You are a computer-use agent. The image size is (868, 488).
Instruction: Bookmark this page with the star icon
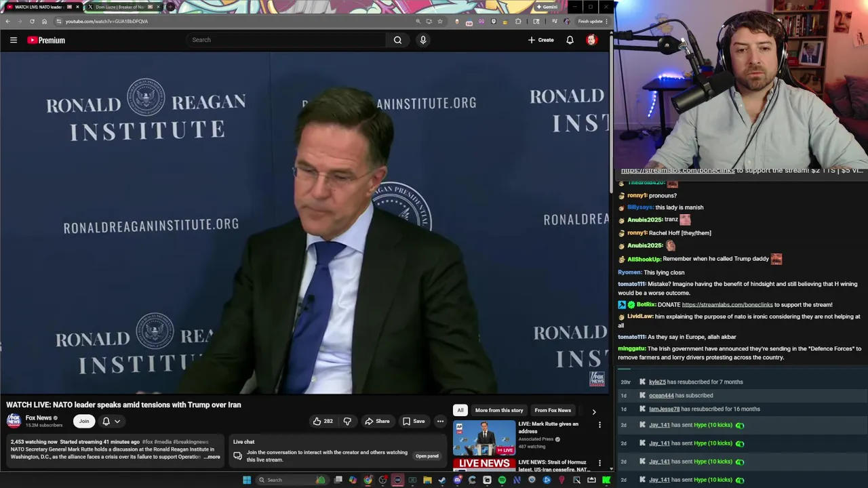[x=440, y=21]
